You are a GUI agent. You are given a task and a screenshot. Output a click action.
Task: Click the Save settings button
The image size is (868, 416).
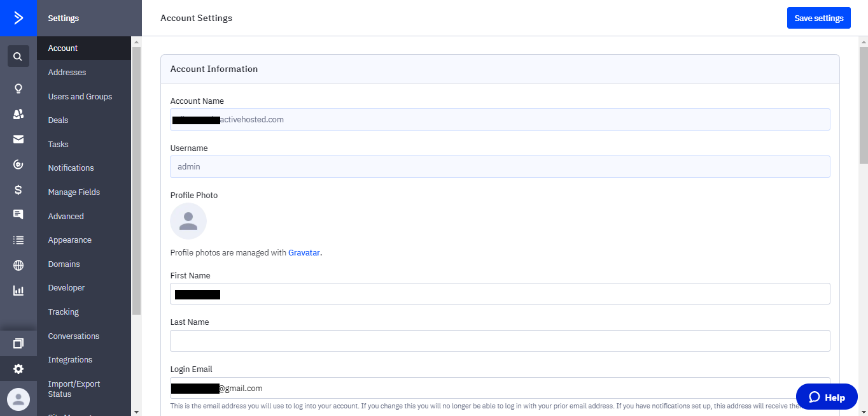click(x=818, y=18)
